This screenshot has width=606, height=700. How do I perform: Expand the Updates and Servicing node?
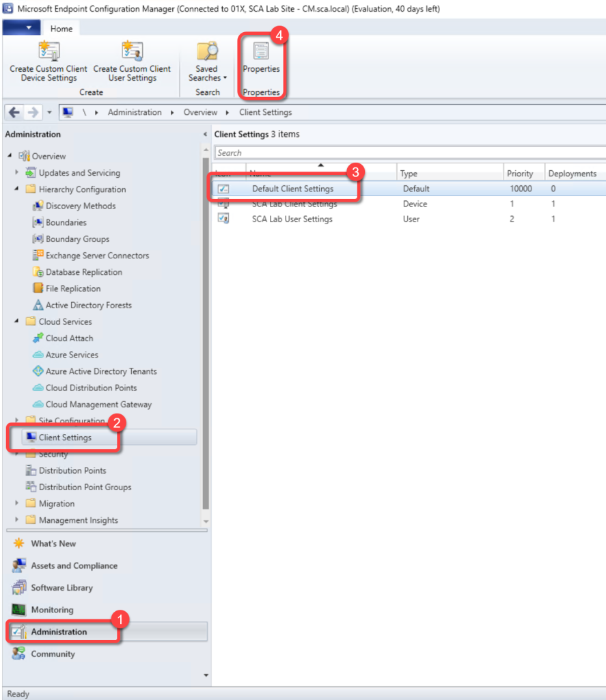(17, 173)
